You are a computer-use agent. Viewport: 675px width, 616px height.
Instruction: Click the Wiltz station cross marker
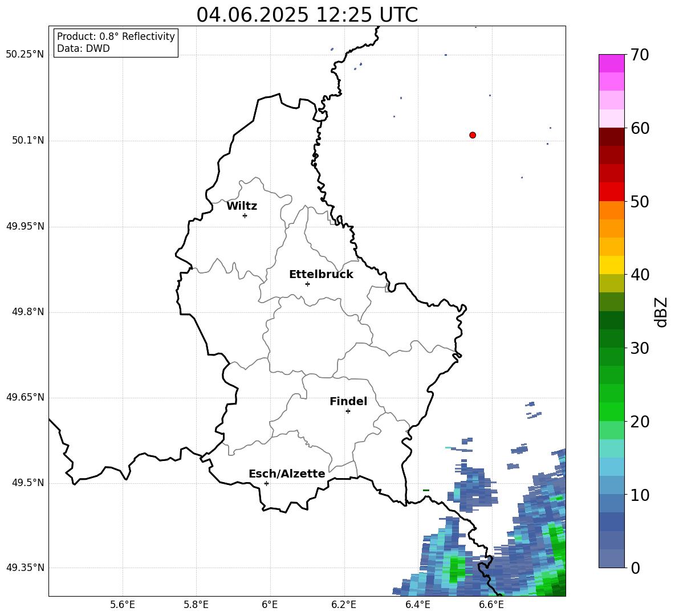click(245, 215)
